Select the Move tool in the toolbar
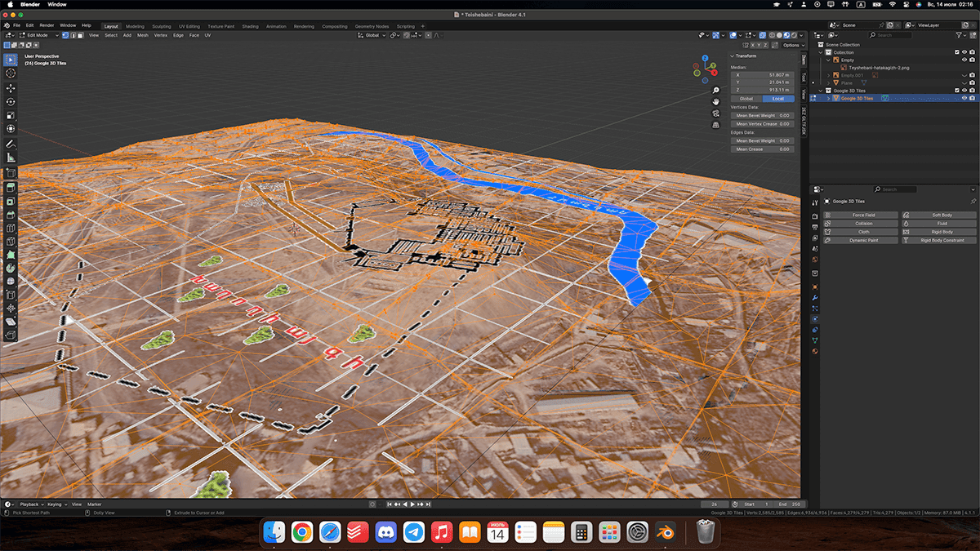Viewport: 980px width, 551px height. 11,88
